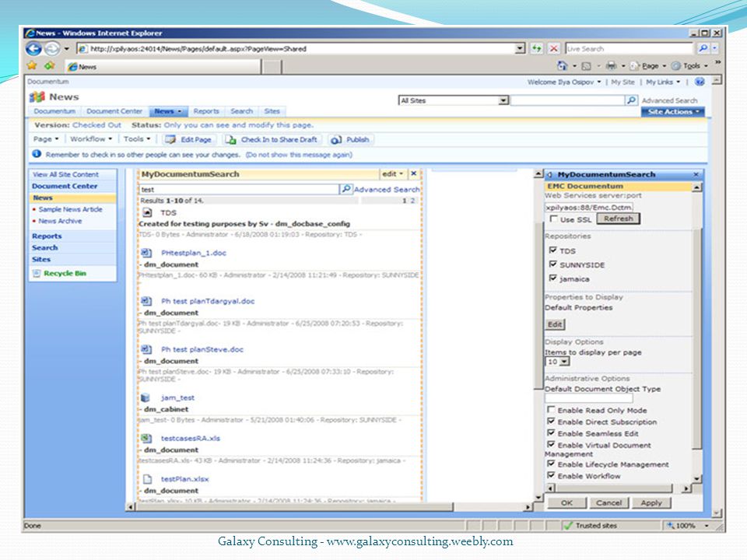This screenshot has width=747, height=560.
Task: Click the OK button in tool pane
Action: click(566, 503)
